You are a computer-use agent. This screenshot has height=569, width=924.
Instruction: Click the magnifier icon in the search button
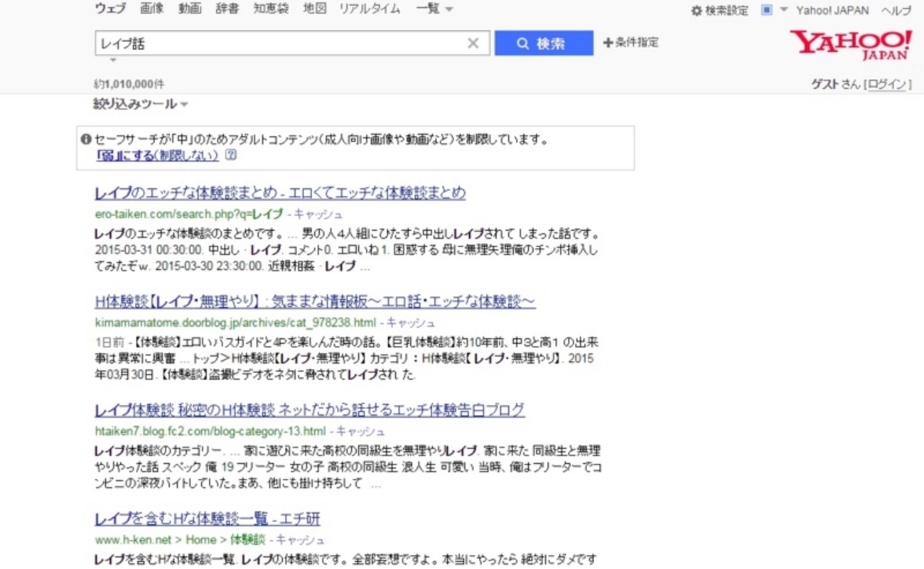pos(523,43)
